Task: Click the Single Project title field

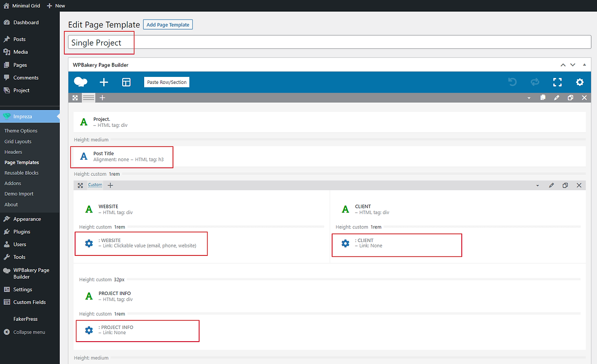Action: 330,42
